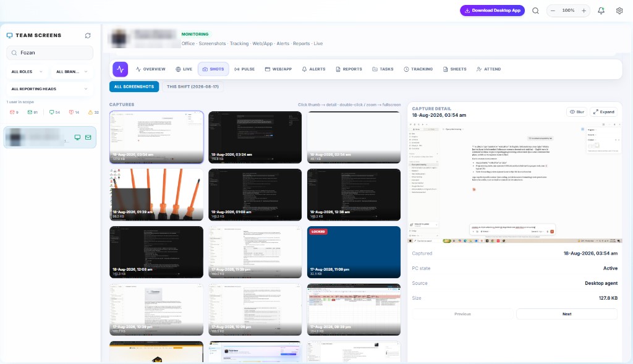This screenshot has height=364, width=633.
Task: Open capture from 18-Aug-2026, 12:08 am
Action: pos(156,252)
